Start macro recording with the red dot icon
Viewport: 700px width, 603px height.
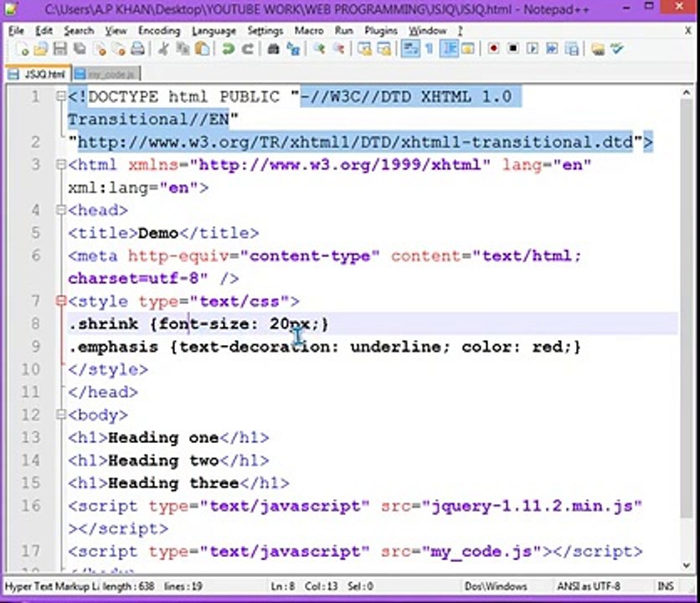click(x=493, y=49)
